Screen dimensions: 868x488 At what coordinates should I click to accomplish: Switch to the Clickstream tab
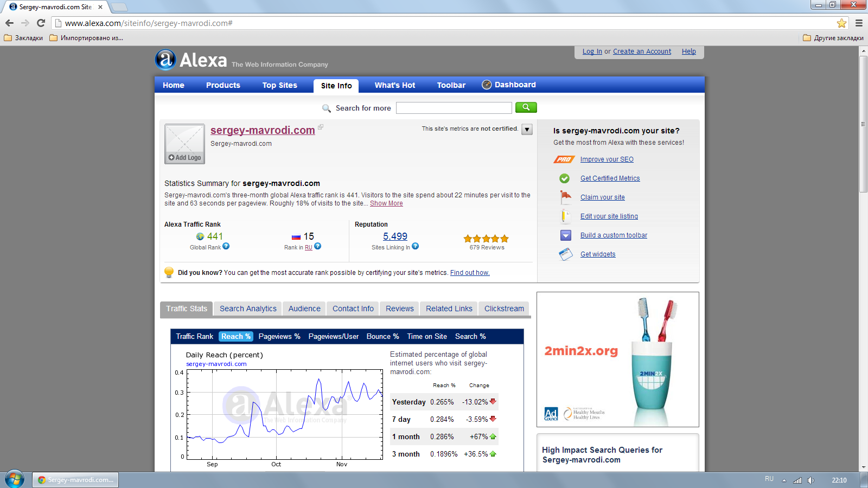(504, 309)
